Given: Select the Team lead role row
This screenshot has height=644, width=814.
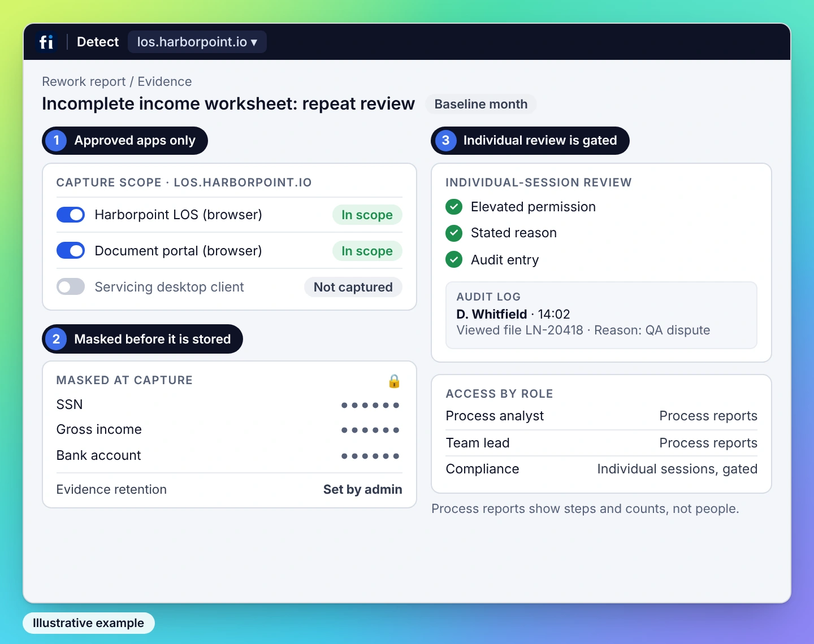Looking at the screenshot, I should coord(601,443).
